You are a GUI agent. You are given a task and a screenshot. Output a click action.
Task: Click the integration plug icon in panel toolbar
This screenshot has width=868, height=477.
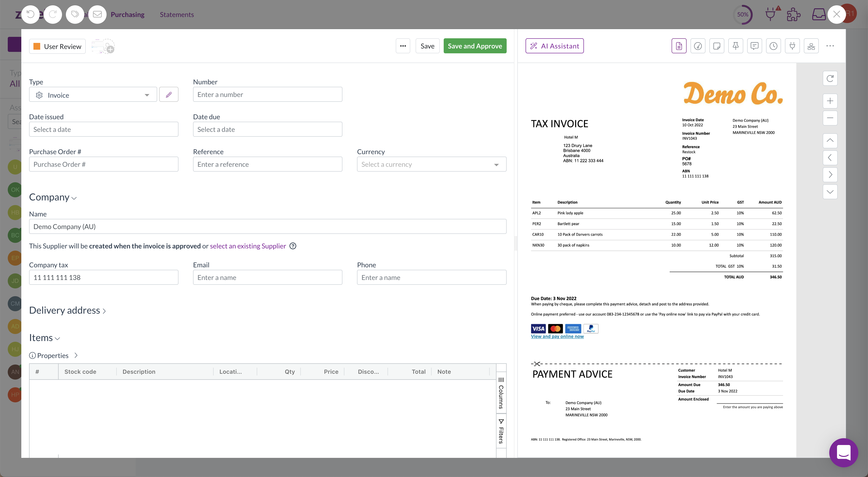click(x=792, y=46)
